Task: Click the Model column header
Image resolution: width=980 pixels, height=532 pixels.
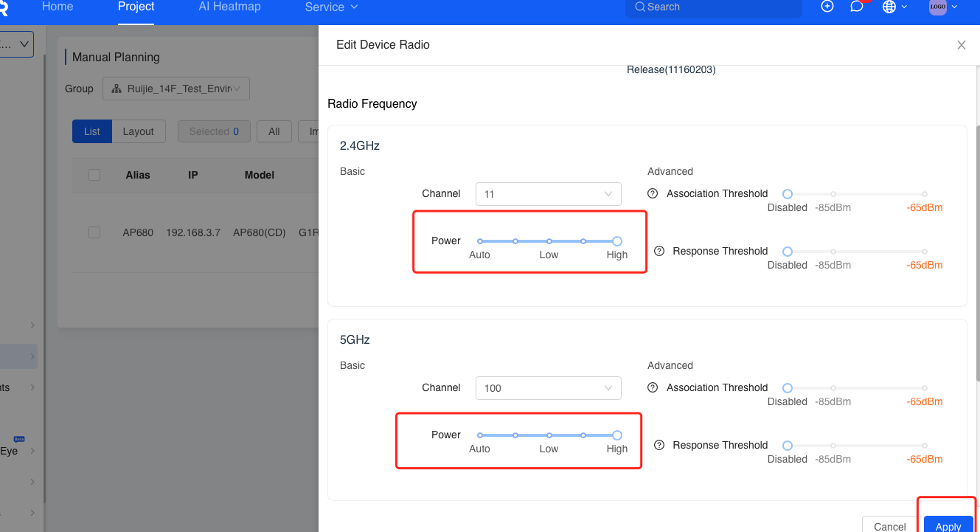Action: click(260, 175)
